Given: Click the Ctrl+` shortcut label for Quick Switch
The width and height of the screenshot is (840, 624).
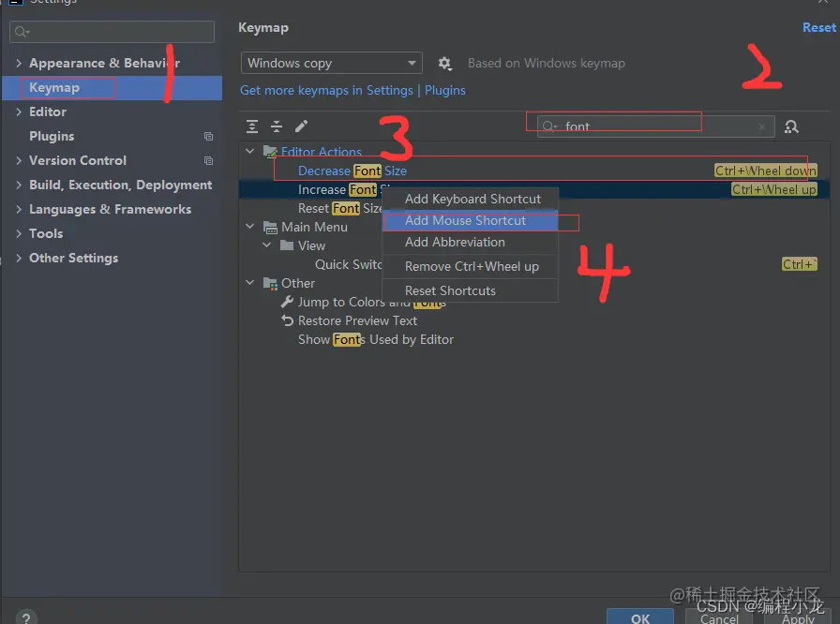Looking at the screenshot, I should tap(800, 264).
